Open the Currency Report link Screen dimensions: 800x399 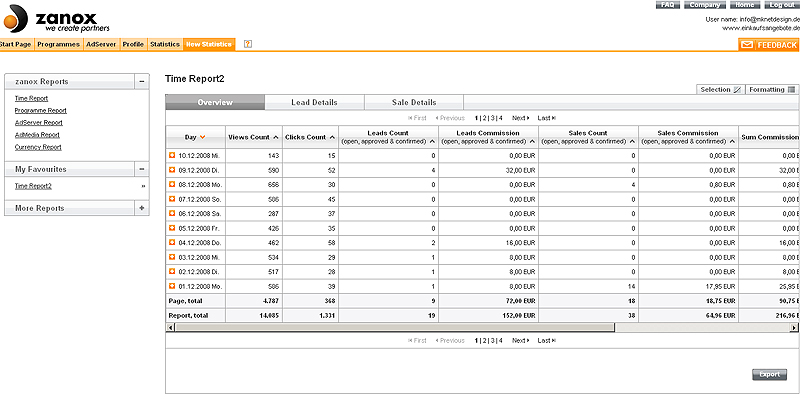pyautogui.click(x=38, y=147)
